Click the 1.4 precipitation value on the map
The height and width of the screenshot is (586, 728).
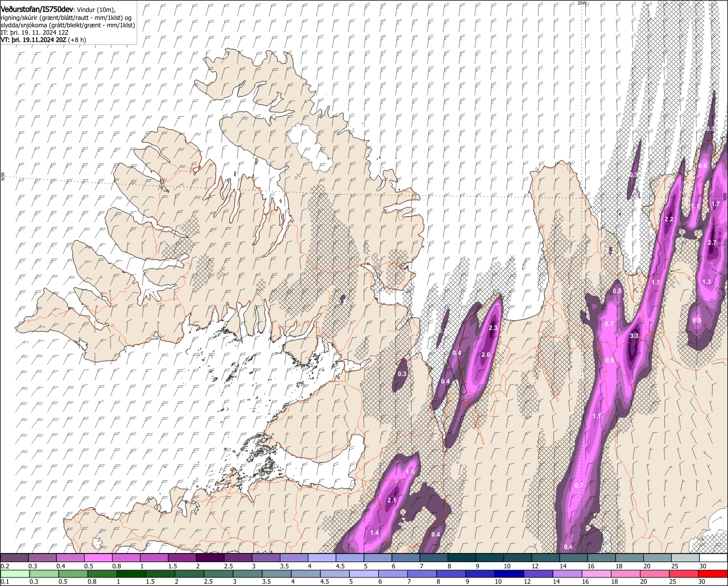(374, 533)
